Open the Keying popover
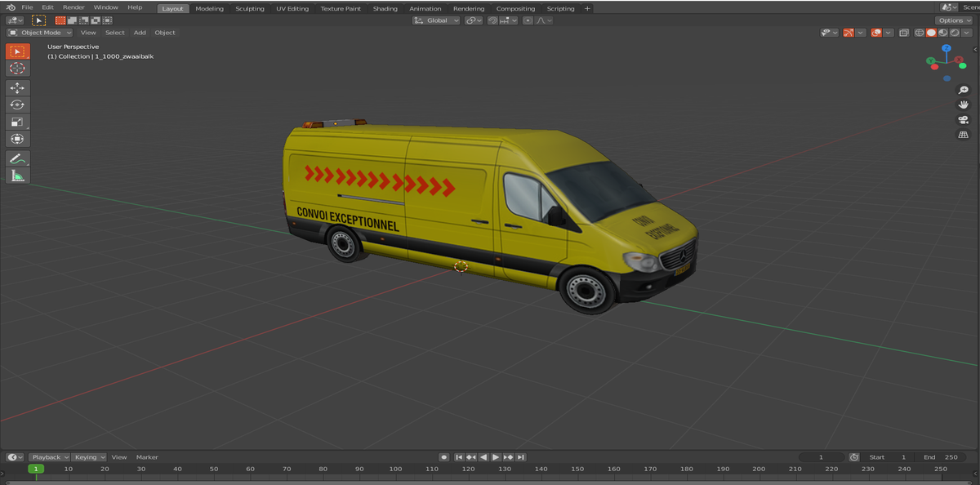This screenshot has width=980, height=485. 88,457
